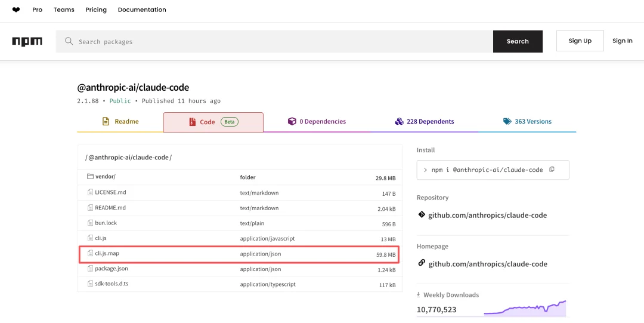644x323 pixels.
Task: Click the search magnifier icon
Action: 69,41
